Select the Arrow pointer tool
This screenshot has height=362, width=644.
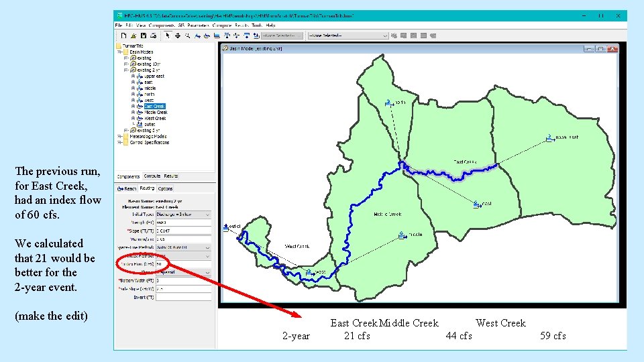pos(168,36)
